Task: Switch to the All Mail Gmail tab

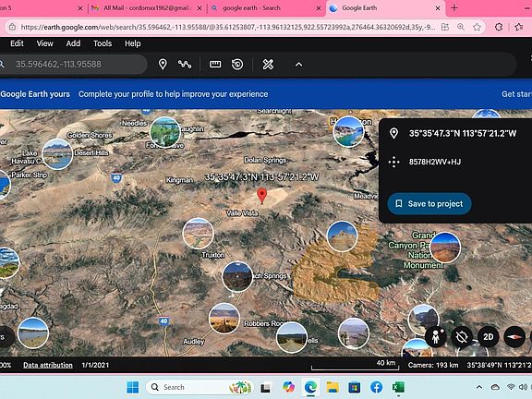Action: pyautogui.click(x=147, y=8)
